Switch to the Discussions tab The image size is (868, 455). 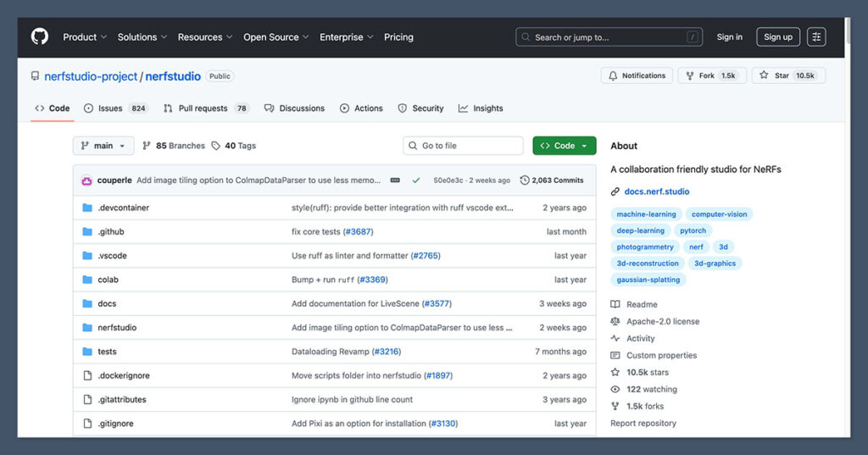pos(294,108)
